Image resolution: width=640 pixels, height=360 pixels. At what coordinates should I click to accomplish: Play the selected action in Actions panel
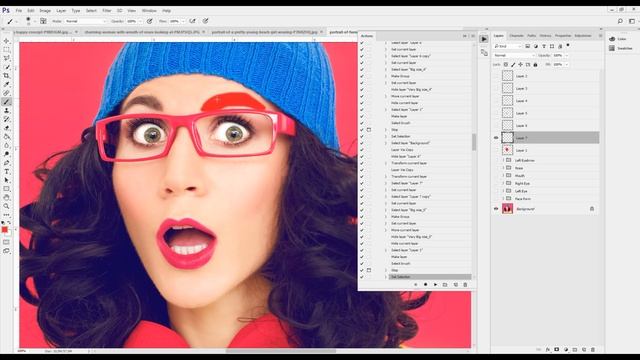tap(435, 284)
